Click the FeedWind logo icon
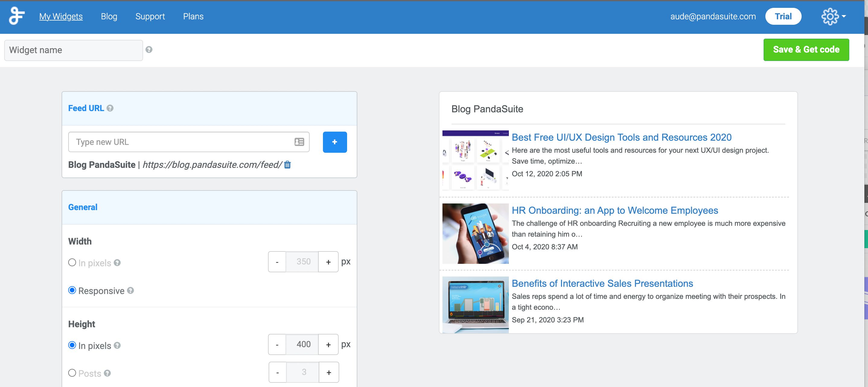 coord(17,16)
